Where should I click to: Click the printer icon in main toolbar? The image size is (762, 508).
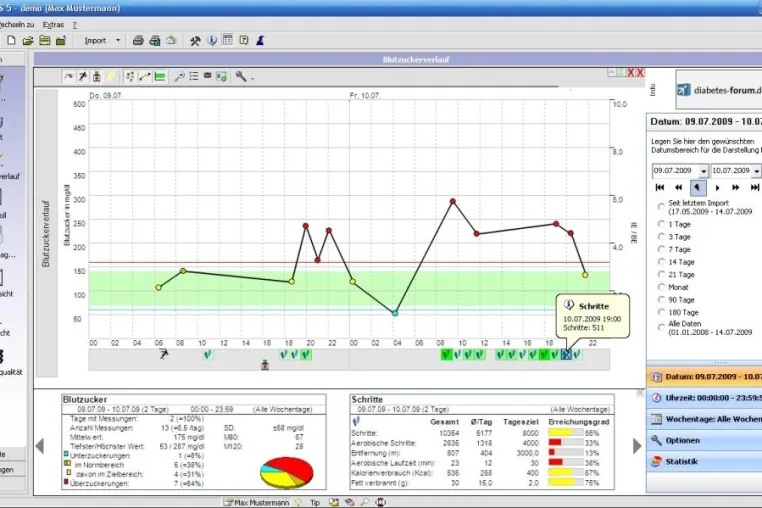coord(138,40)
